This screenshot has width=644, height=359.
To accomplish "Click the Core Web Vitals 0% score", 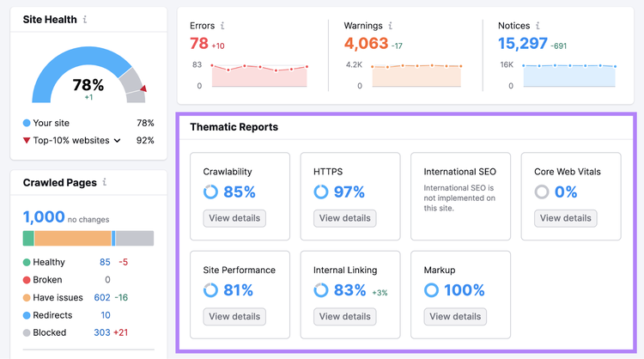I will [x=566, y=192].
